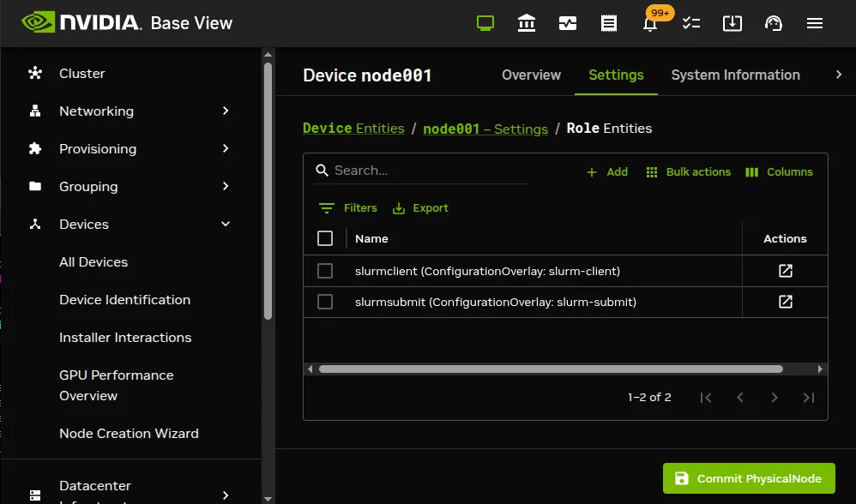Switch to the Overview tab
This screenshot has width=856, height=504.
(x=531, y=75)
